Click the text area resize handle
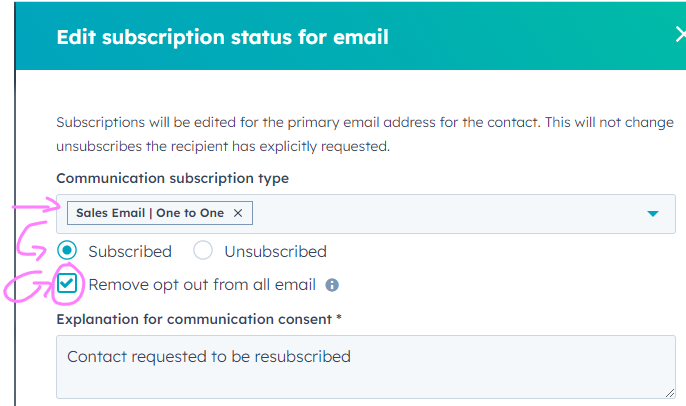Image resolution: width=686 pixels, height=406 pixels. point(669,392)
